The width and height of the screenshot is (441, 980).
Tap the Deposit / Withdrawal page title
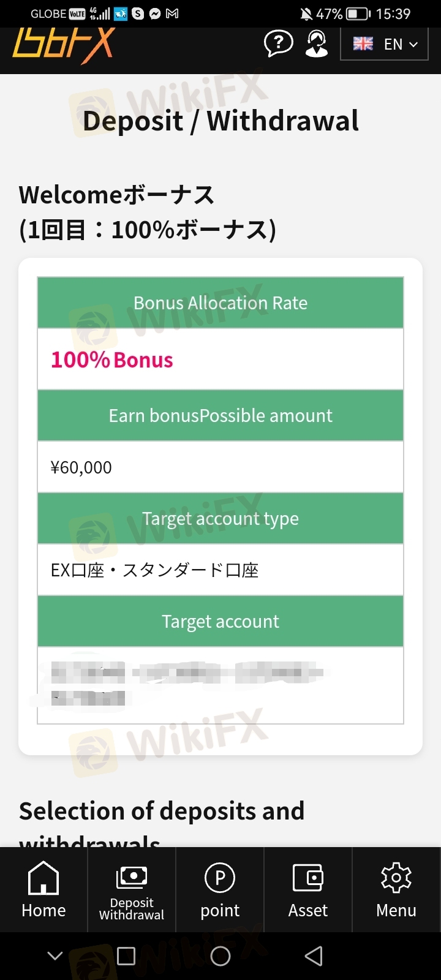tap(221, 121)
